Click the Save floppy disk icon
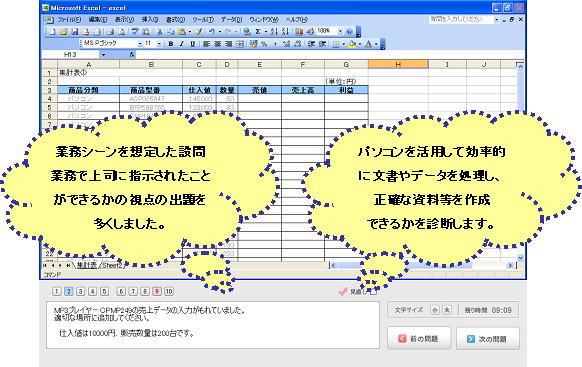This screenshot has height=367, width=582. click(x=75, y=32)
